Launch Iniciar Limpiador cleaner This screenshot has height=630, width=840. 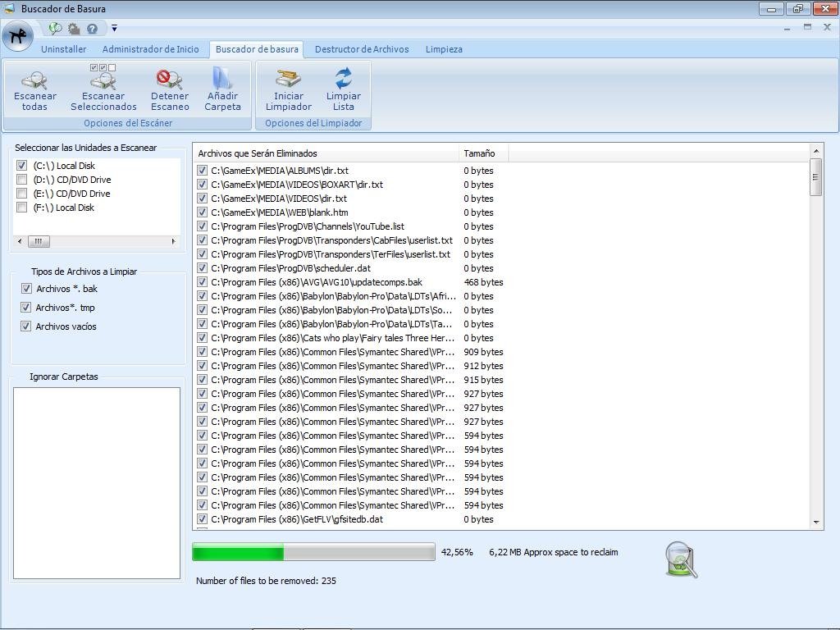coord(289,90)
